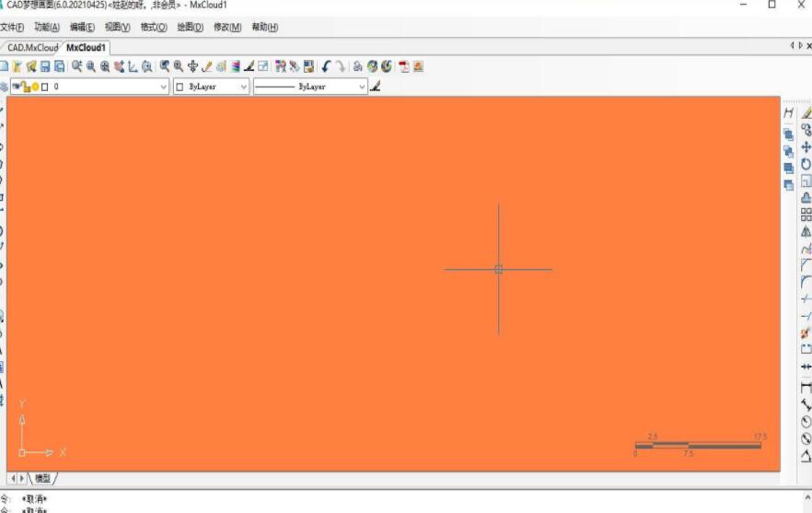Open the 绘图(D) menu
812x513 pixels.
(x=190, y=28)
